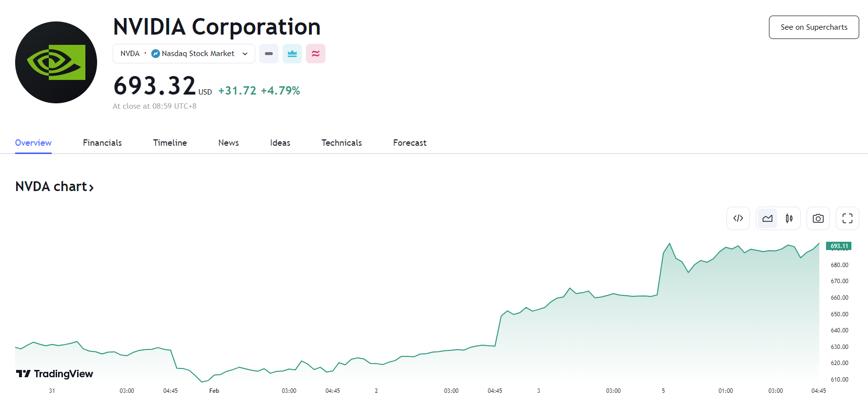Take a chart snapshot with camera icon

coord(818,218)
